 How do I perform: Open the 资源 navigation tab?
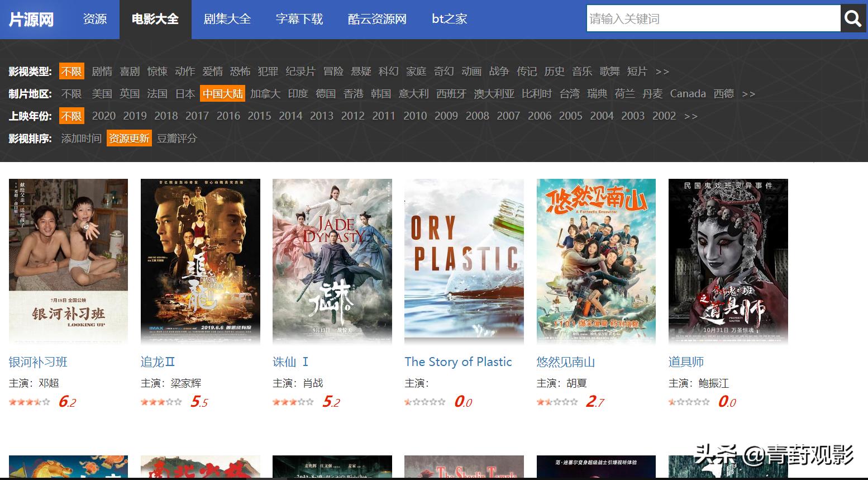[x=95, y=19]
